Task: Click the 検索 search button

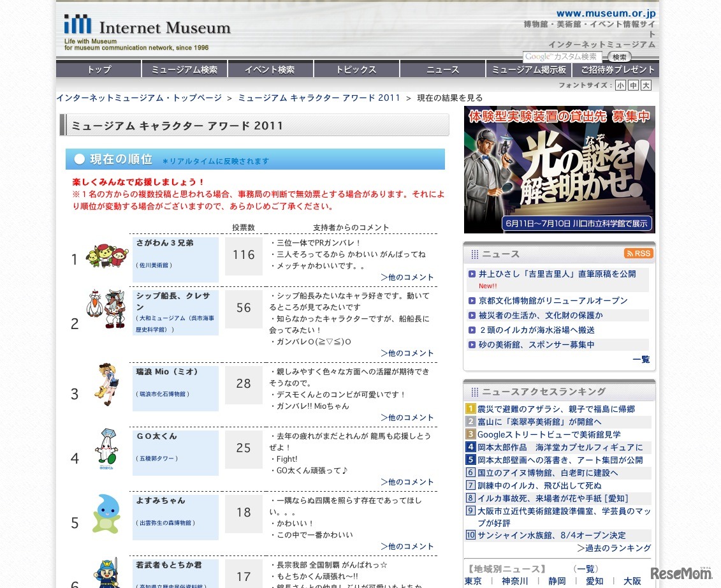Action: [x=620, y=57]
